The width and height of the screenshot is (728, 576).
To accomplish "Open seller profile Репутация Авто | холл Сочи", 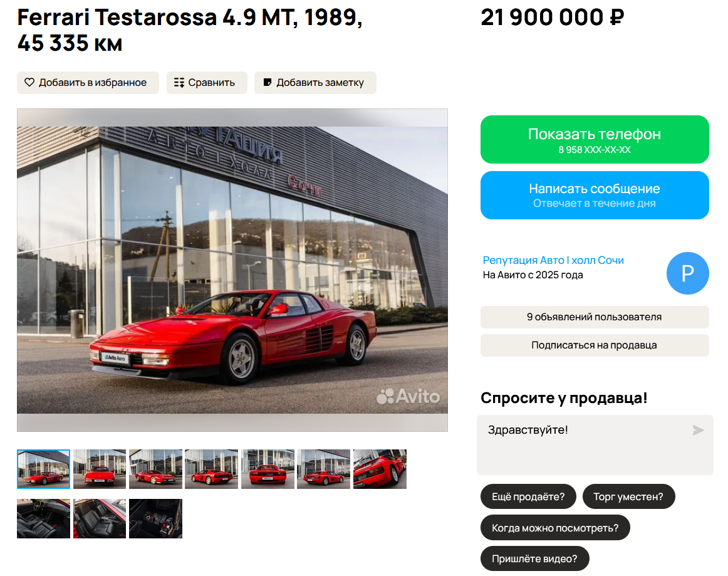I will coord(553,260).
